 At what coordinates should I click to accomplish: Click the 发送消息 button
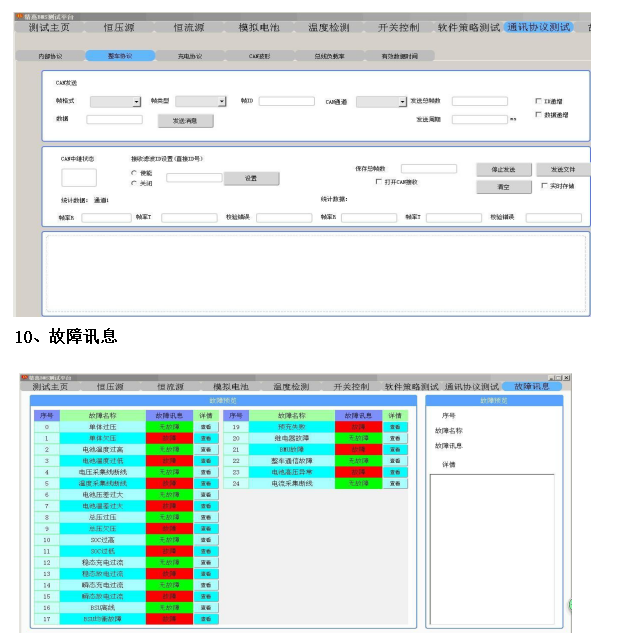click(x=185, y=120)
